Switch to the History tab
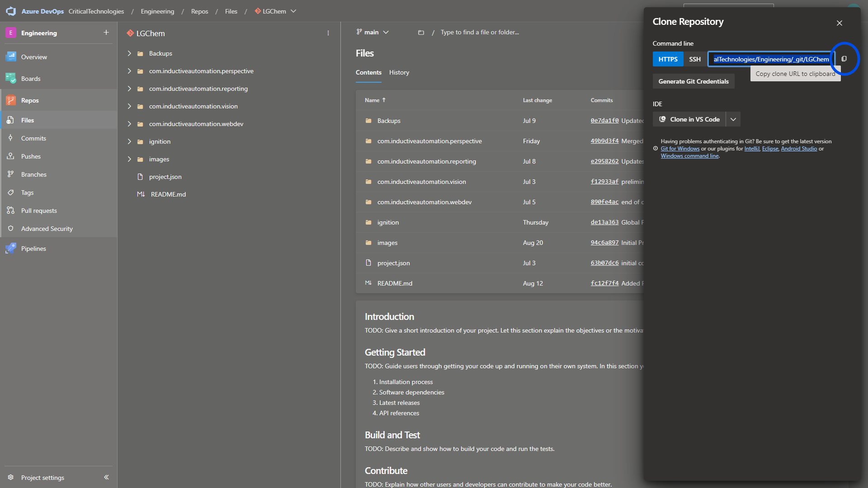 tap(399, 72)
